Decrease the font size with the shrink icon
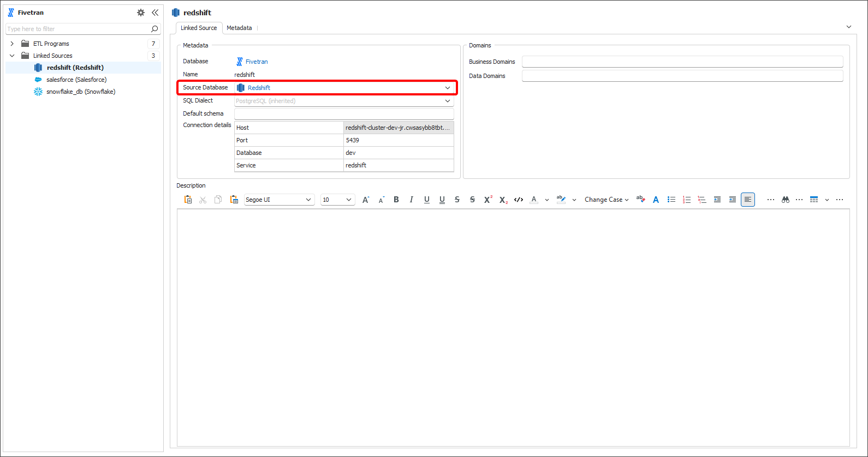This screenshot has height=457, width=868. pos(381,200)
